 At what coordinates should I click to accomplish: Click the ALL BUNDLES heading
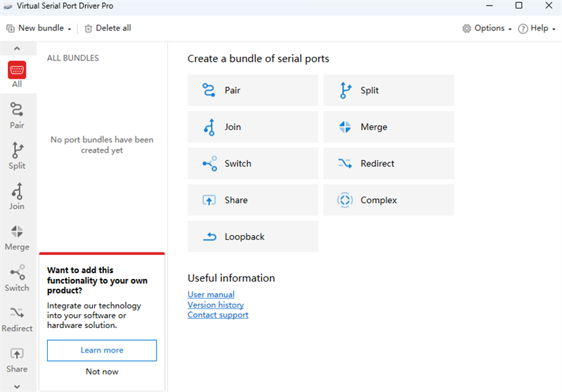73,58
